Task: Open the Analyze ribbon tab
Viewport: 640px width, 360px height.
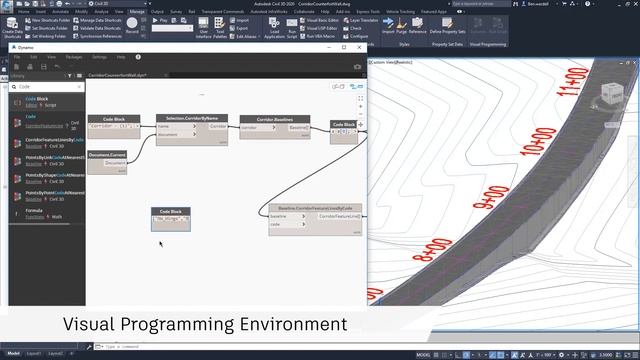Action: [101, 12]
